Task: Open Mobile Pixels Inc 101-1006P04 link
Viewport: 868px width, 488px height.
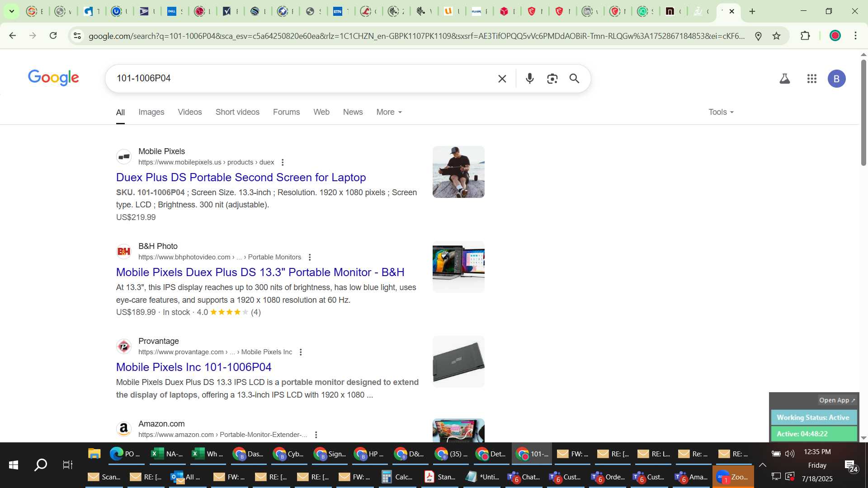Action: coord(193,367)
